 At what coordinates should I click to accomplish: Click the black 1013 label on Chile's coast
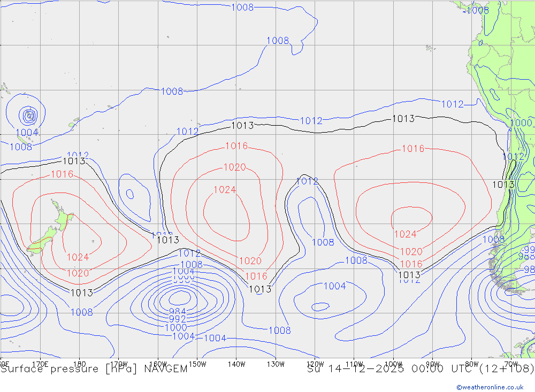tap(503, 185)
